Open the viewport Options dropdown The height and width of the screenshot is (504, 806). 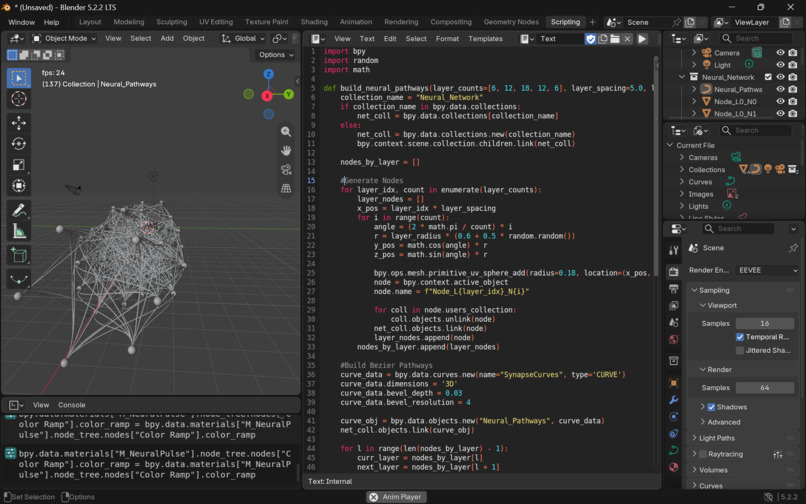coord(276,55)
